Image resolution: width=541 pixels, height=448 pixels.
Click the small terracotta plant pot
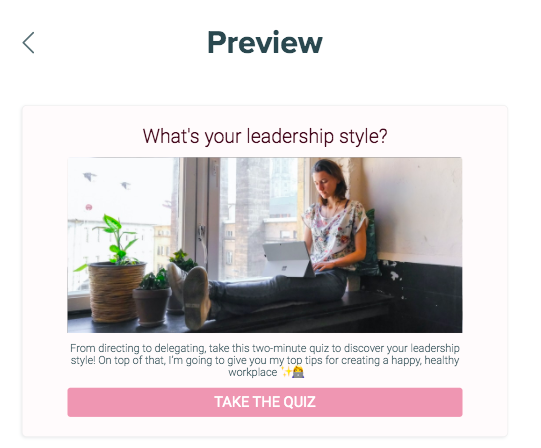[x=152, y=306]
